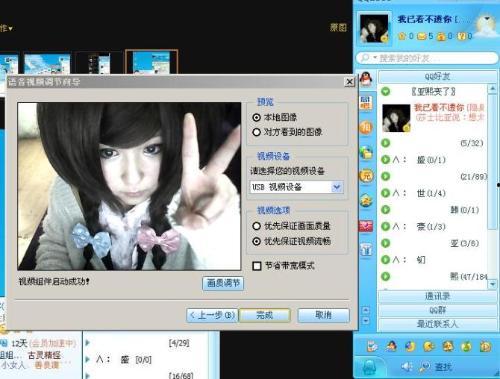Open the profile avatar in QQ header

(374, 29)
